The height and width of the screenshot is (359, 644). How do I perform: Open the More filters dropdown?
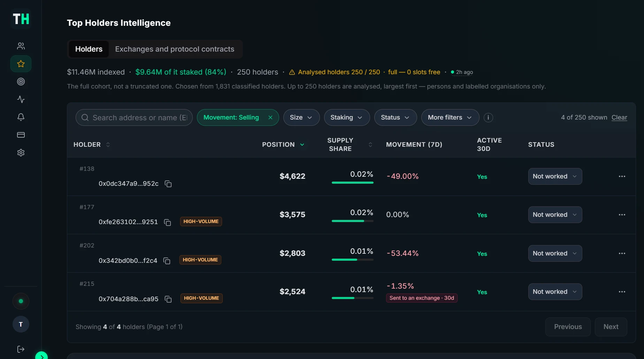click(450, 117)
